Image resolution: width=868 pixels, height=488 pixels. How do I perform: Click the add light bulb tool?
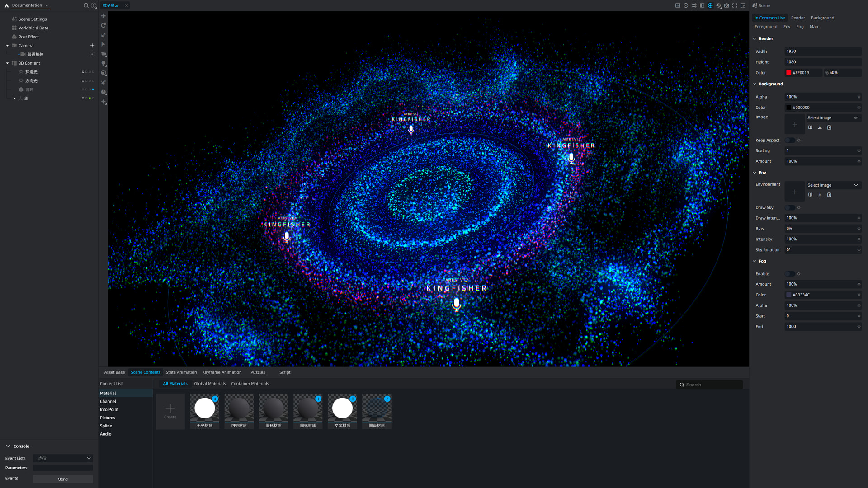click(104, 64)
